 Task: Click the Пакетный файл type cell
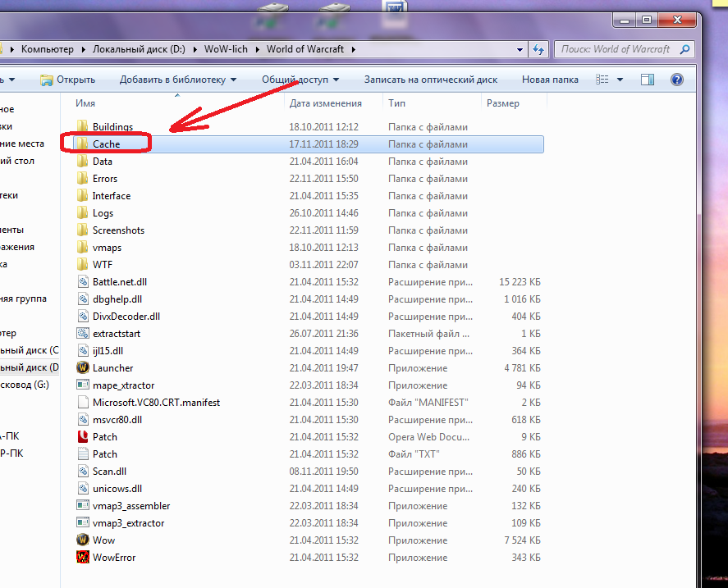428,333
